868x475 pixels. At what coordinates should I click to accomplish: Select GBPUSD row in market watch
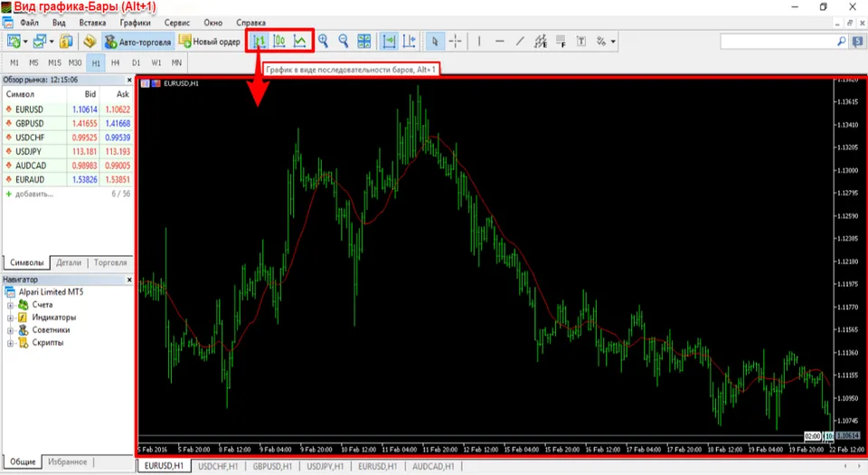[x=68, y=123]
